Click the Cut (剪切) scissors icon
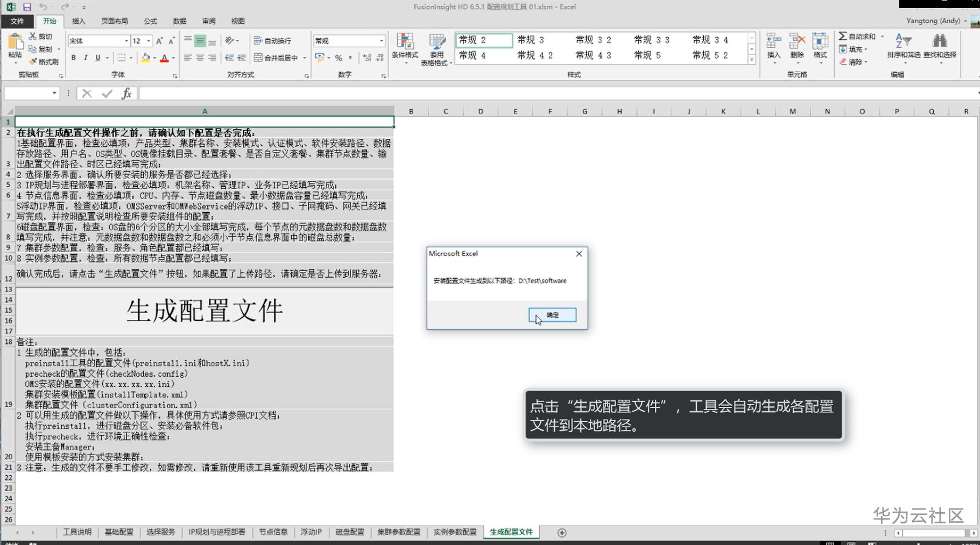Screen dimensions: 980x545 [33, 36]
